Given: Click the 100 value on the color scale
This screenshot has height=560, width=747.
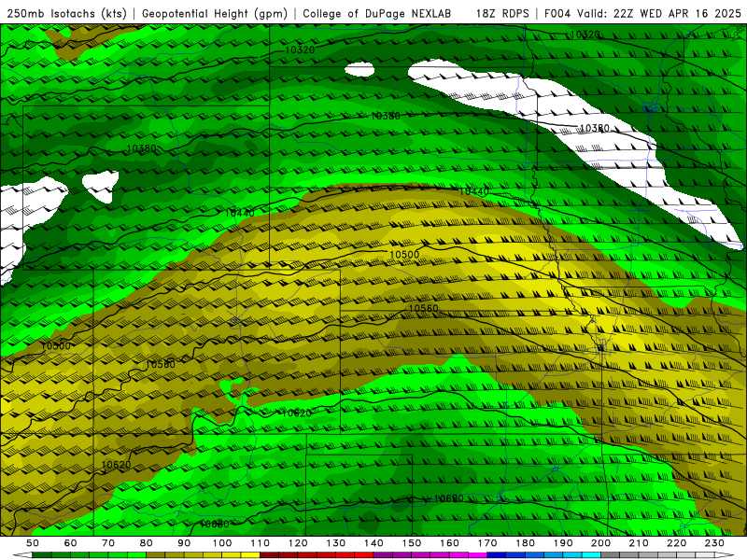Looking at the screenshot, I should [222, 543].
